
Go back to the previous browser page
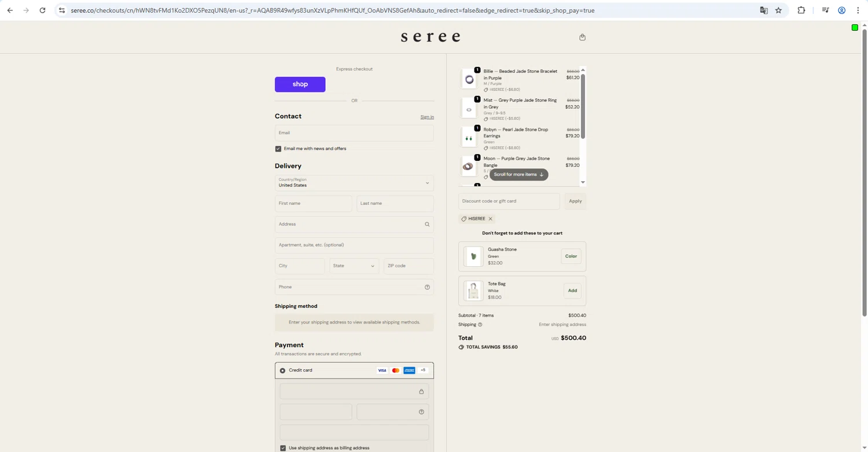10,10
